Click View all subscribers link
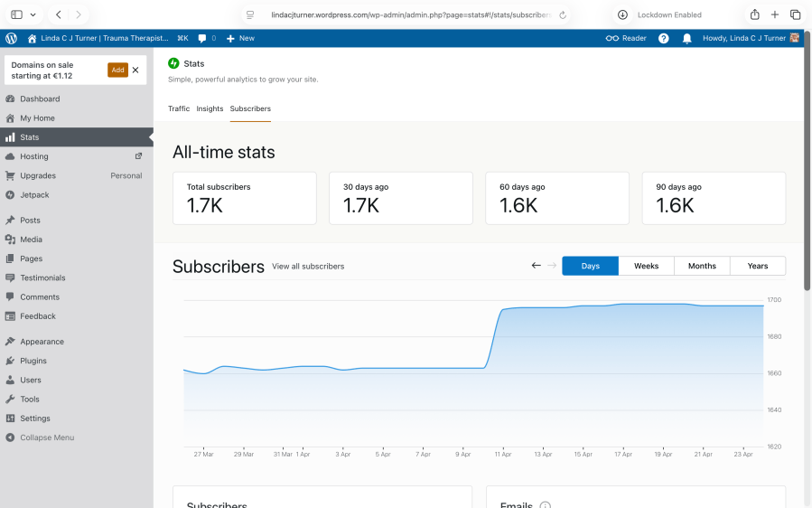Viewport: 812px width, 508px height. tap(308, 267)
